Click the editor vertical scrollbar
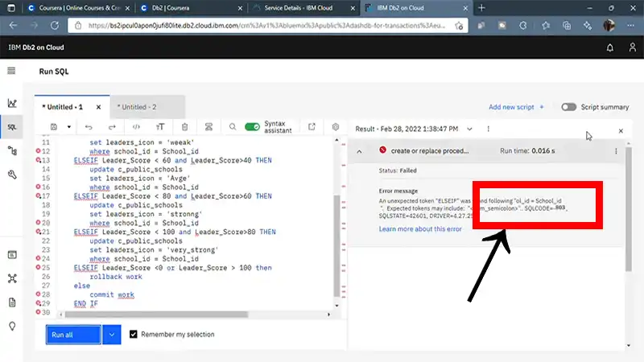The image size is (644, 362). (x=336, y=245)
